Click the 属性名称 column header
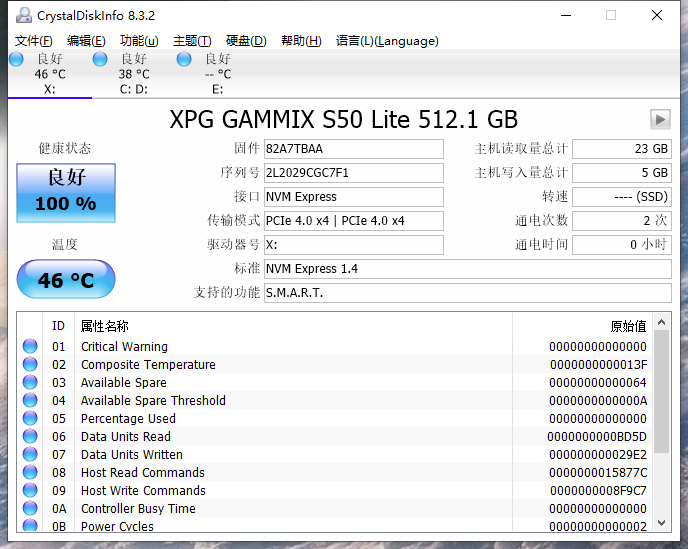The width and height of the screenshot is (688, 549). click(x=104, y=326)
